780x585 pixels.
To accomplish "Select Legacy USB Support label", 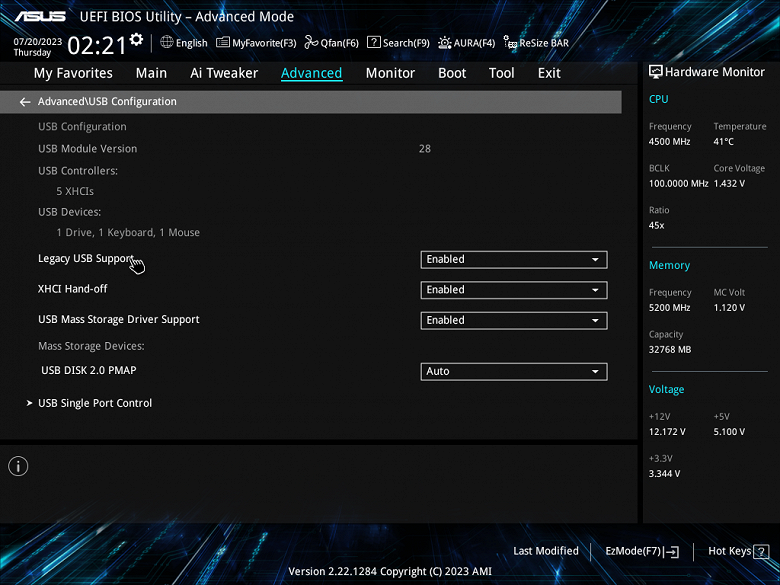I will coord(86,259).
